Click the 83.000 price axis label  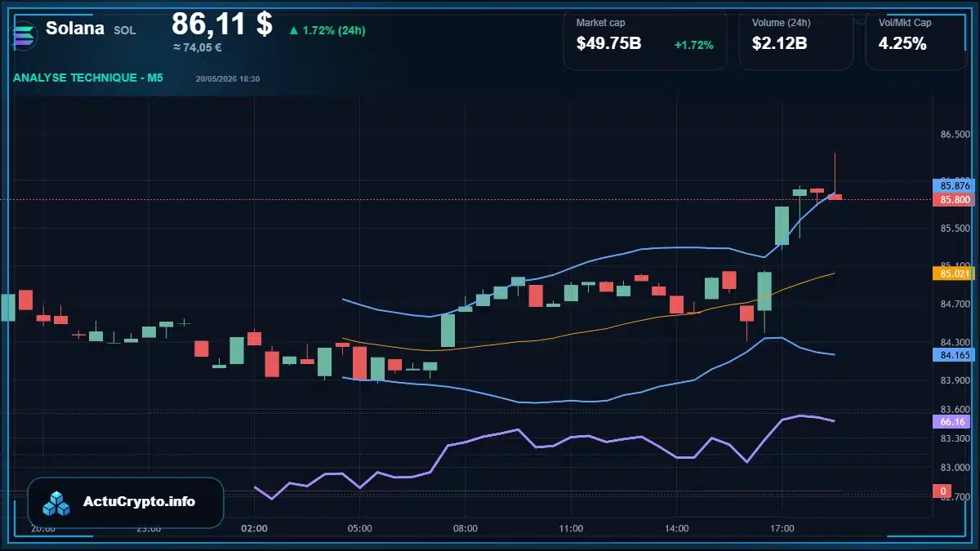pos(955,468)
